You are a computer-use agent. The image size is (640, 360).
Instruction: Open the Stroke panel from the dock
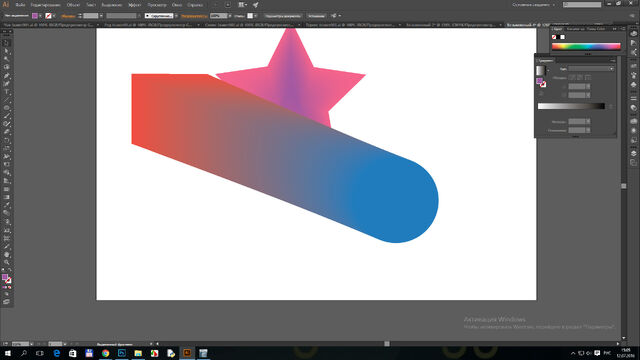pyautogui.click(x=633, y=98)
